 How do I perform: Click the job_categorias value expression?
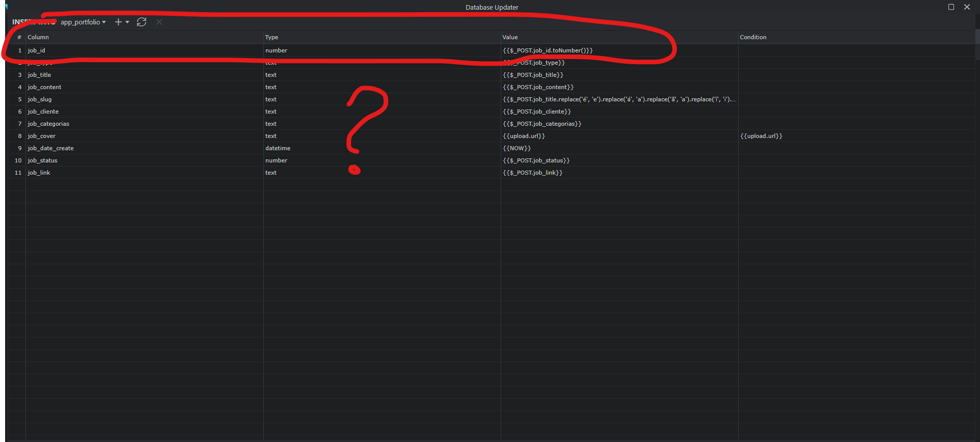(542, 124)
